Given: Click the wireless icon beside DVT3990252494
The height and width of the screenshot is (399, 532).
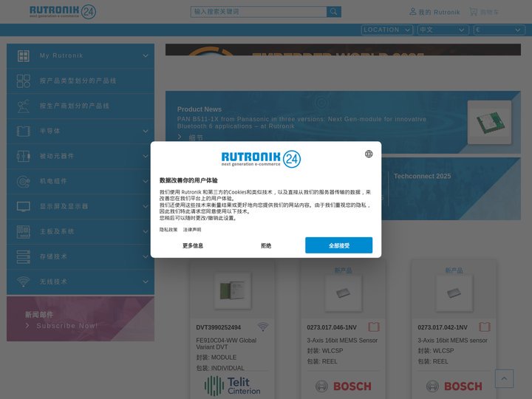Looking at the screenshot, I should 262,327.
